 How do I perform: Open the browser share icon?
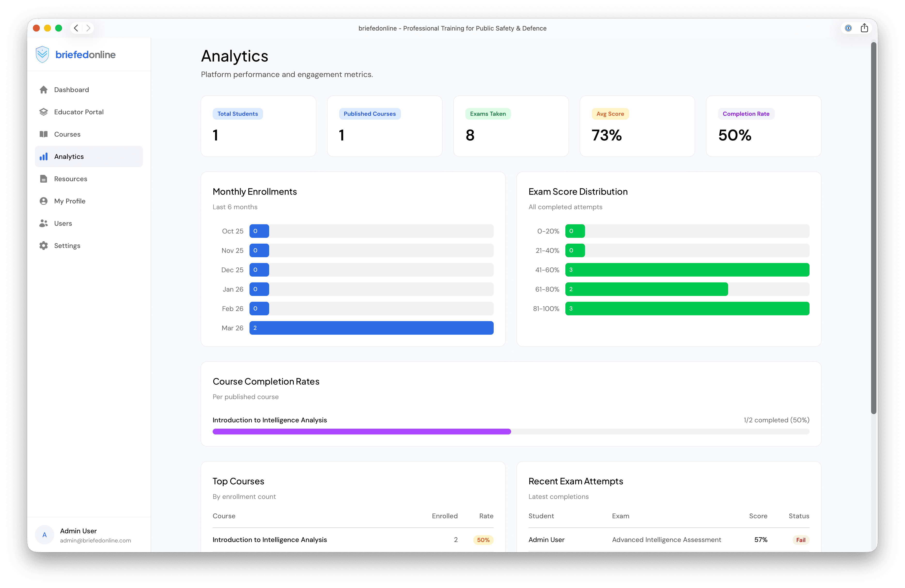(x=865, y=28)
